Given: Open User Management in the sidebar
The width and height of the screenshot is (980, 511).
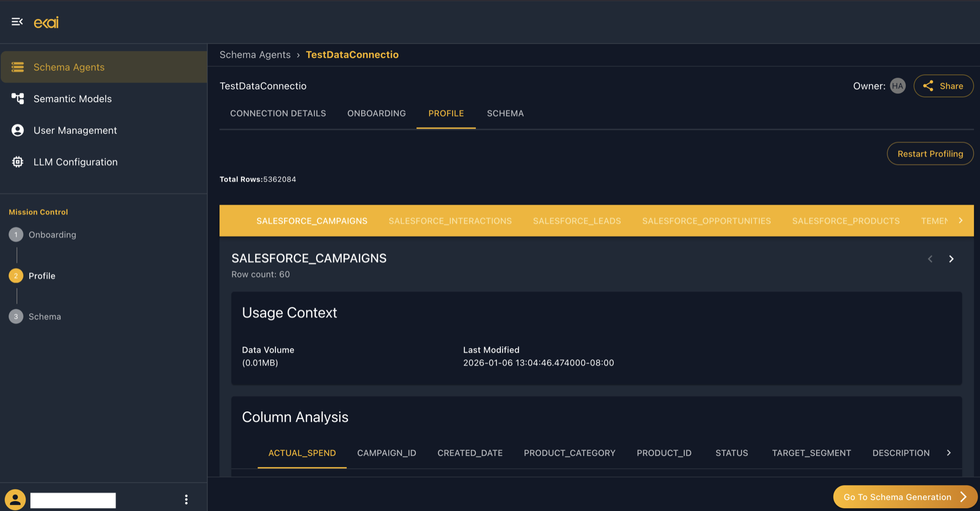Looking at the screenshot, I should (103, 130).
